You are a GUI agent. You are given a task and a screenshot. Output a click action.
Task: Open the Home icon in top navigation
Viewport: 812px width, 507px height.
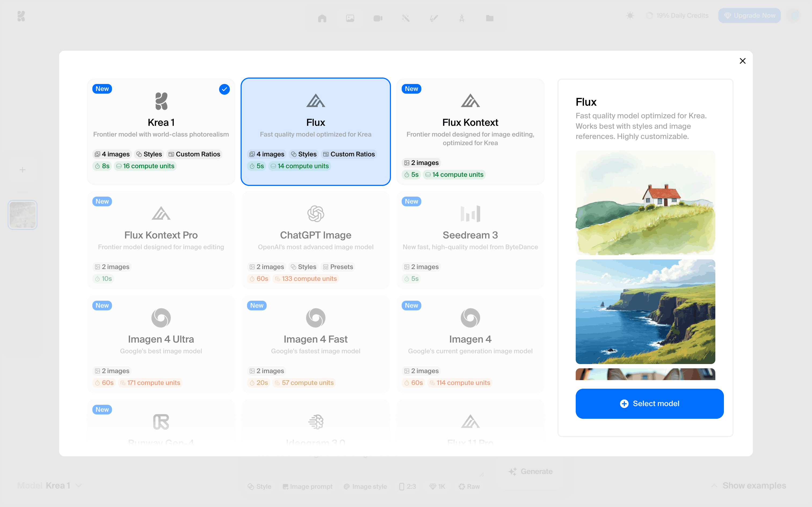click(322, 18)
